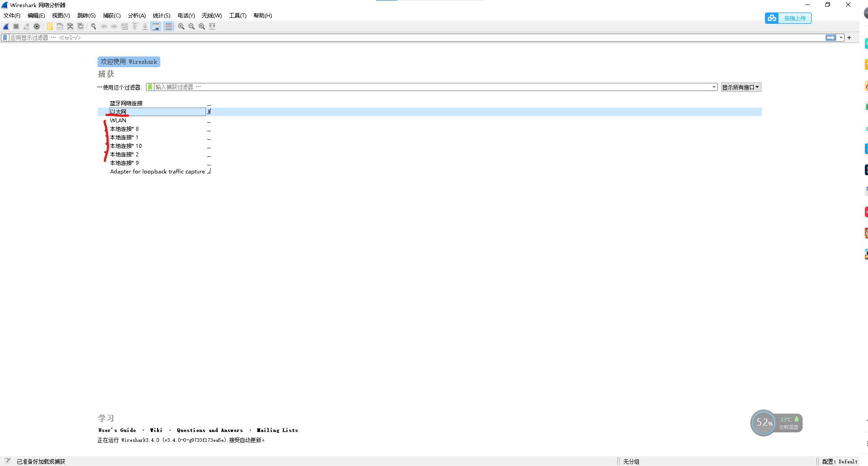Screen dimensions: 868x466
Task: Select Adapter for loopback traffic capture
Action: click(x=158, y=172)
